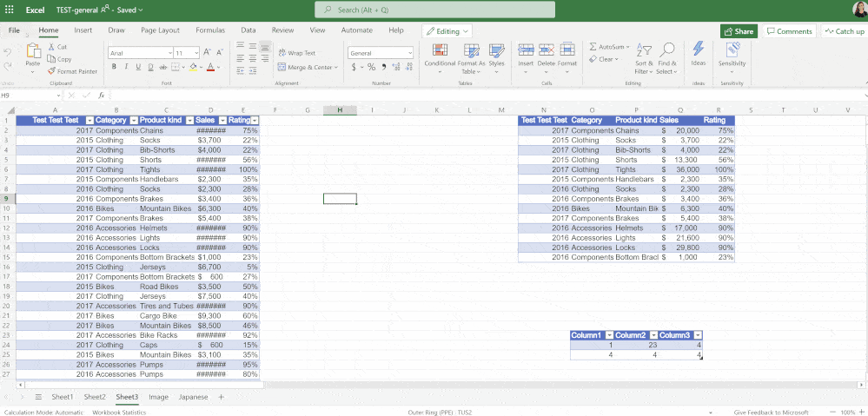Image resolution: width=868 pixels, height=416 pixels.
Task: Apply percent style format
Action: pos(371,67)
